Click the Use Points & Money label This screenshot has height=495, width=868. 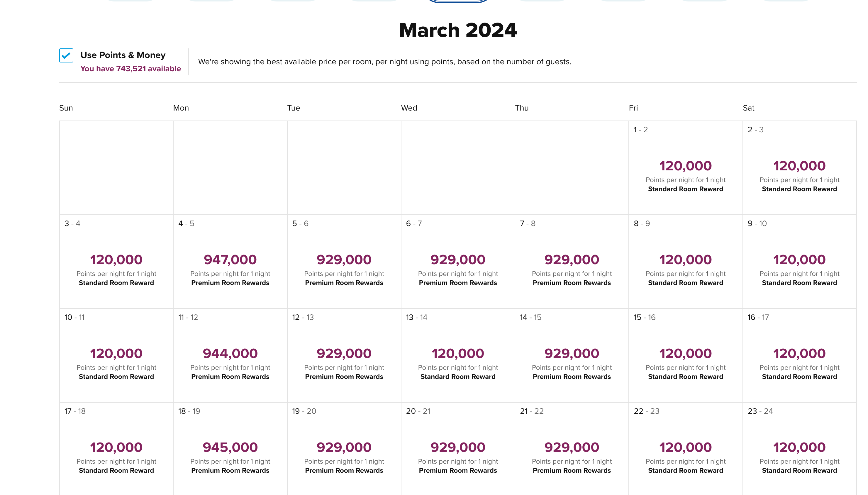123,55
